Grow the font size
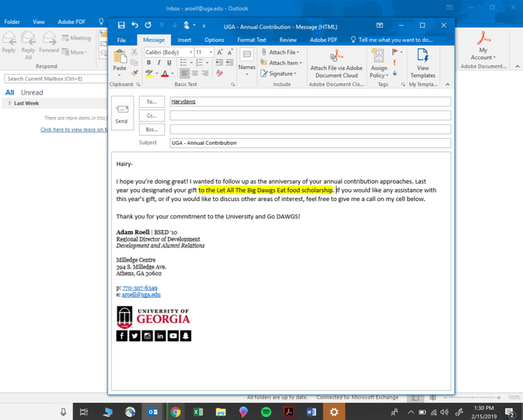The width and height of the screenshot is (523, 420). 220,52
